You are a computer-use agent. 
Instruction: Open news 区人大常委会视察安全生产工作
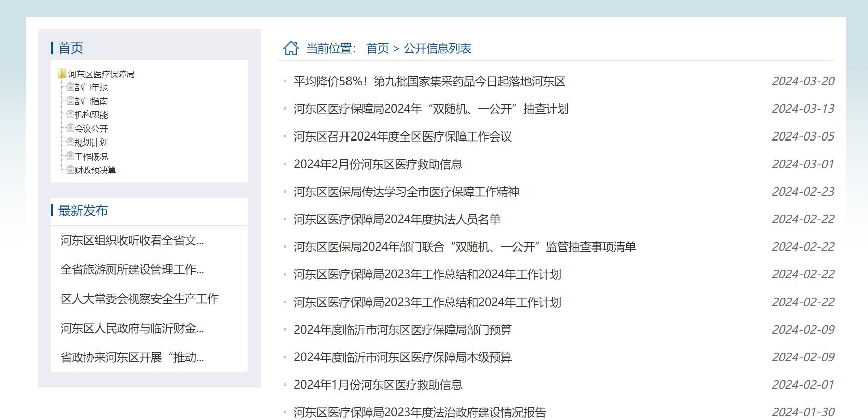tap(139, 299)
